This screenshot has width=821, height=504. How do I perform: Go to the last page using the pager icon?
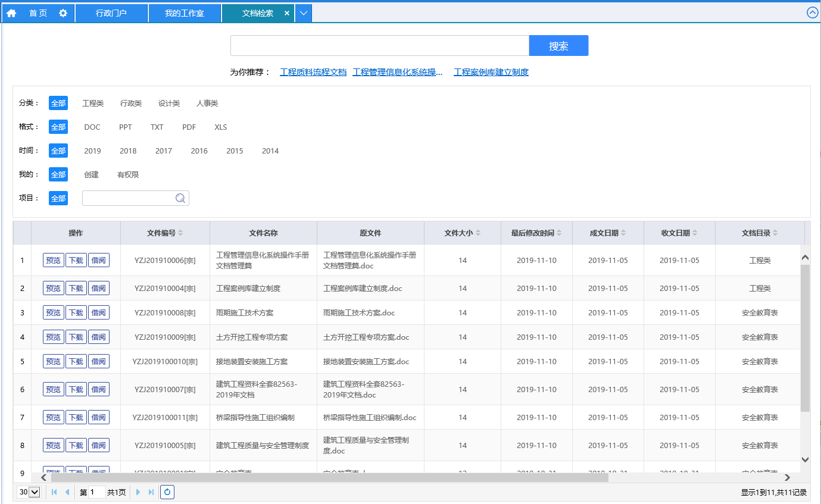click(x=151, y=492)
